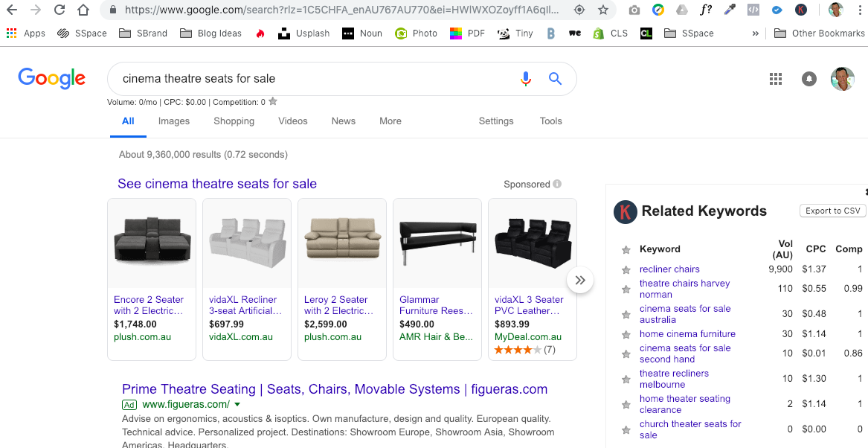Viewport: 868px width, 448px height.
Task: Open the Photo bookmark
Action: (x=416, y=33)
